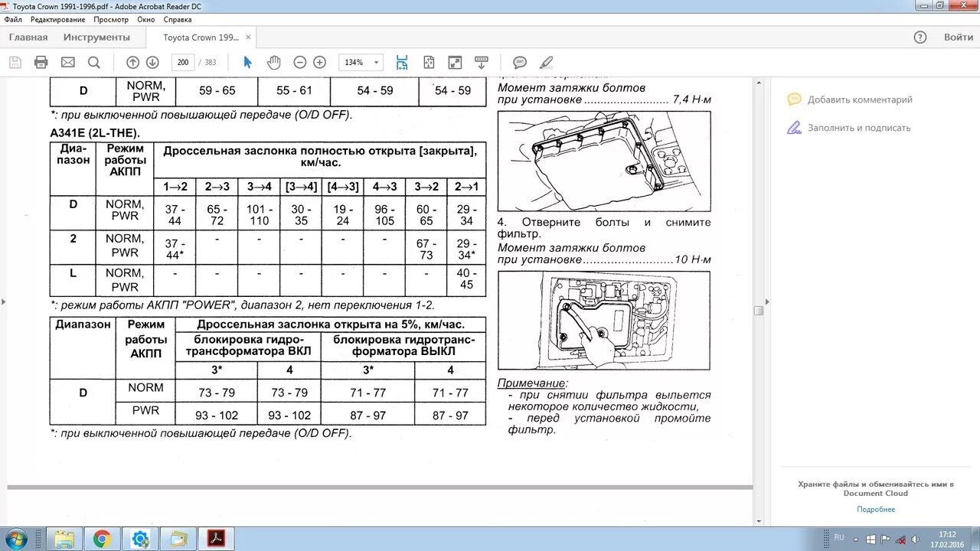This screenshot has height=551, width=980.
Task: Click the scrollbar down arrow
Action: tap(758, 521)
